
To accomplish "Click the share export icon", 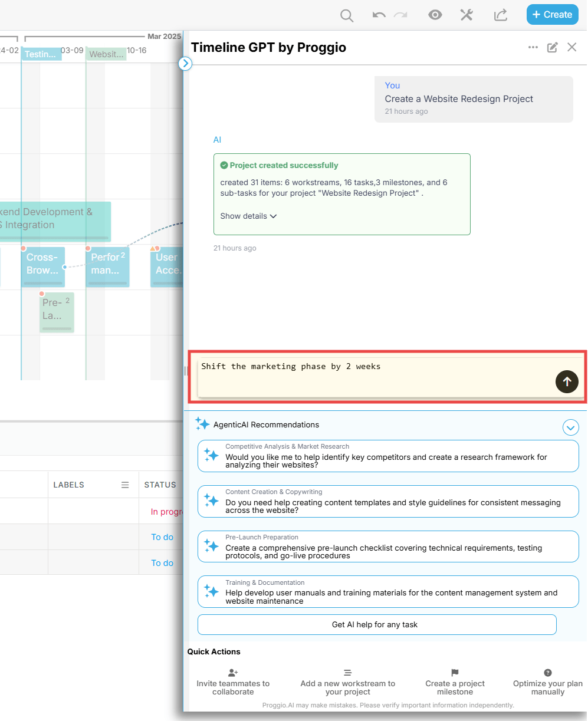I will 501,15.
